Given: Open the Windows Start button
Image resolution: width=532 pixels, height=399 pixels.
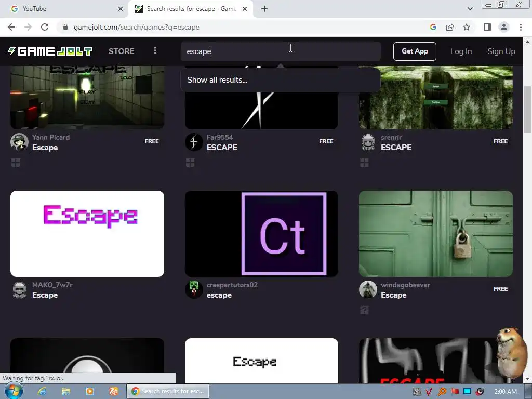Looking at the screenshot, I should (14, 391).
